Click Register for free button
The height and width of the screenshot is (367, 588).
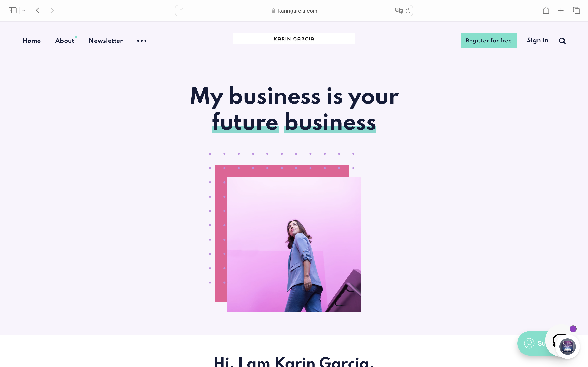click(489, 41)
